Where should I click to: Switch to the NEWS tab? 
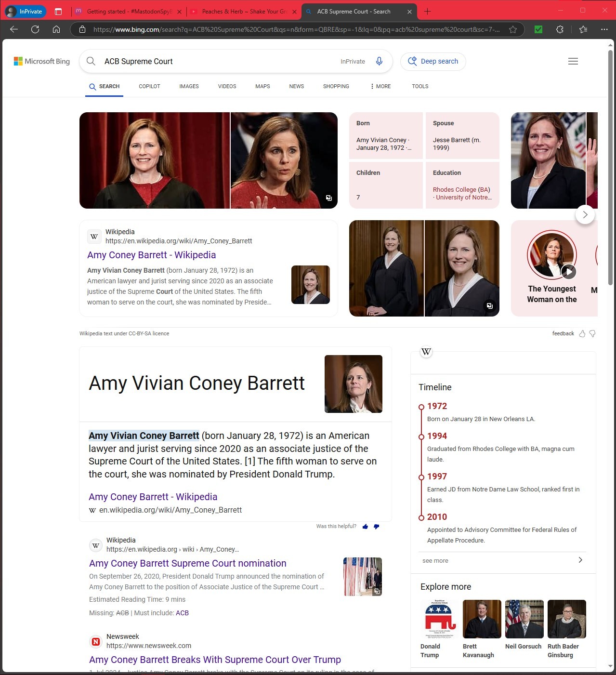click(296, 86)
